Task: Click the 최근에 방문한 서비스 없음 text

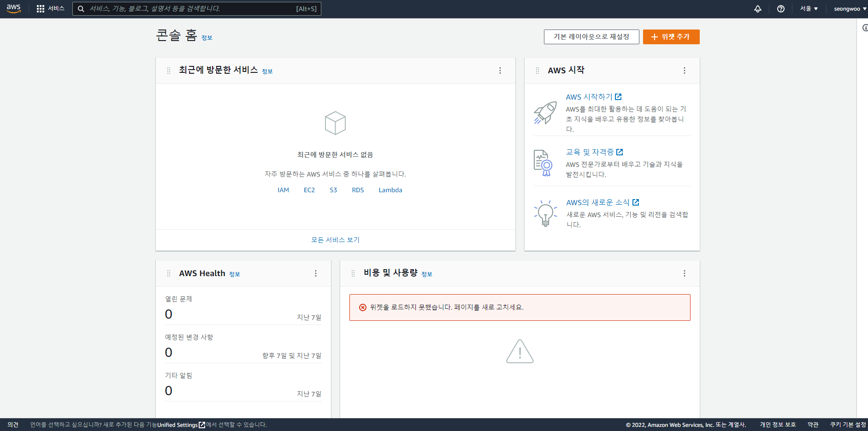Action: pyautogui.click(x=335, y=154)
